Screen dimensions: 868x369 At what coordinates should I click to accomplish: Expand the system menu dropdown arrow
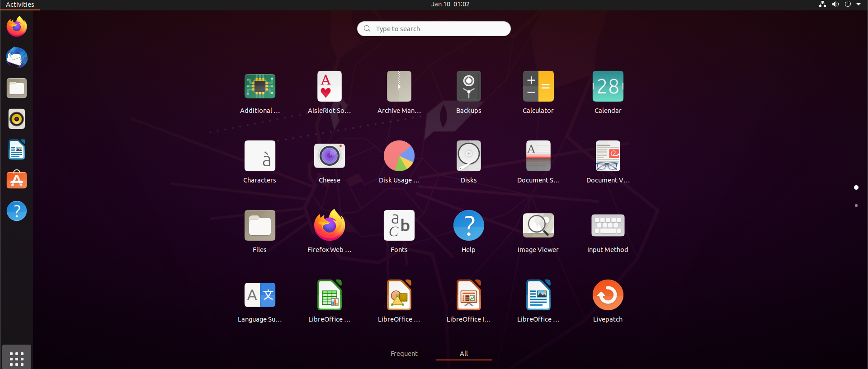859,5
